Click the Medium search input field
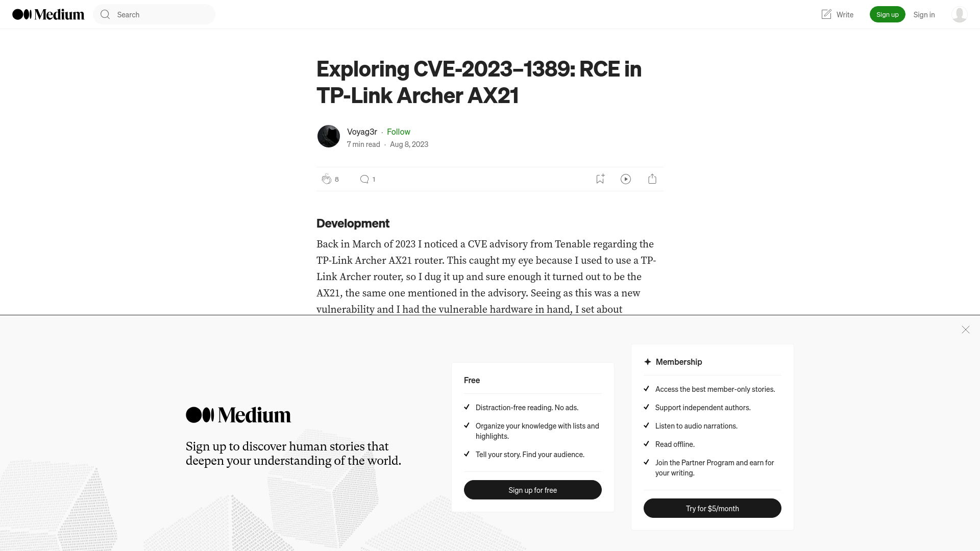Screen dimensions: 980x551 point(154,14)
